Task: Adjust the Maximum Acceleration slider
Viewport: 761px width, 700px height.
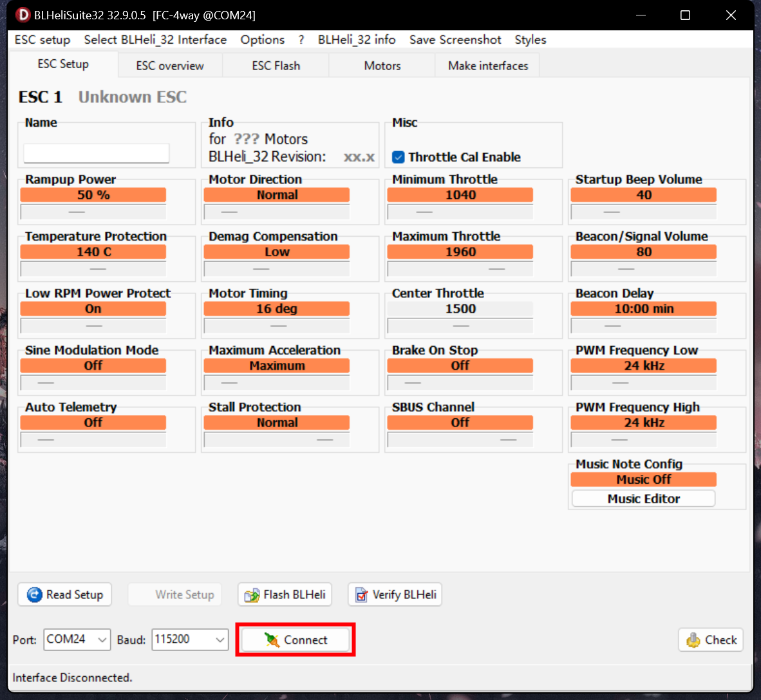Action: [x=277, y=383]
